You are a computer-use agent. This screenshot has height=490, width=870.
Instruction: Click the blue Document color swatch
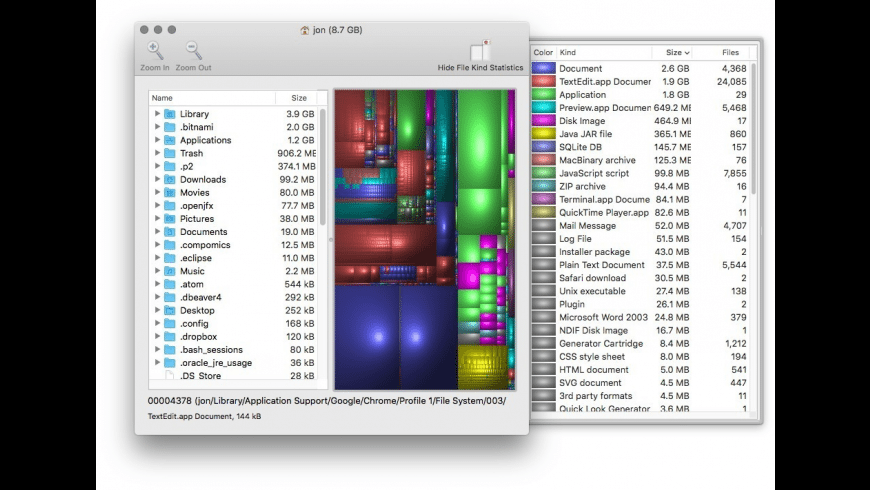point(543,68)
